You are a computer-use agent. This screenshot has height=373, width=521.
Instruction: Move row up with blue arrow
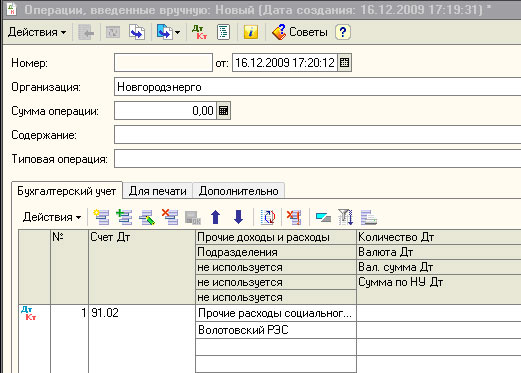pos(216,217)
